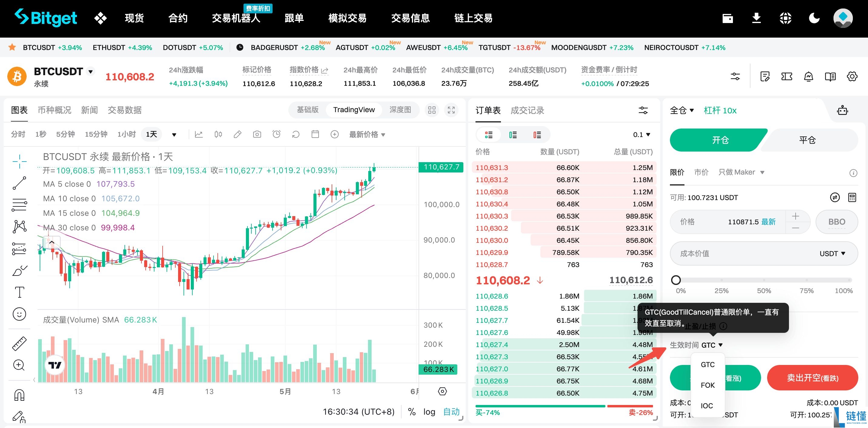This screenshot has width=868, height=428.
Task: Open the settings gear icon in header
Action: pyautogui.click(x=852, y=77)
